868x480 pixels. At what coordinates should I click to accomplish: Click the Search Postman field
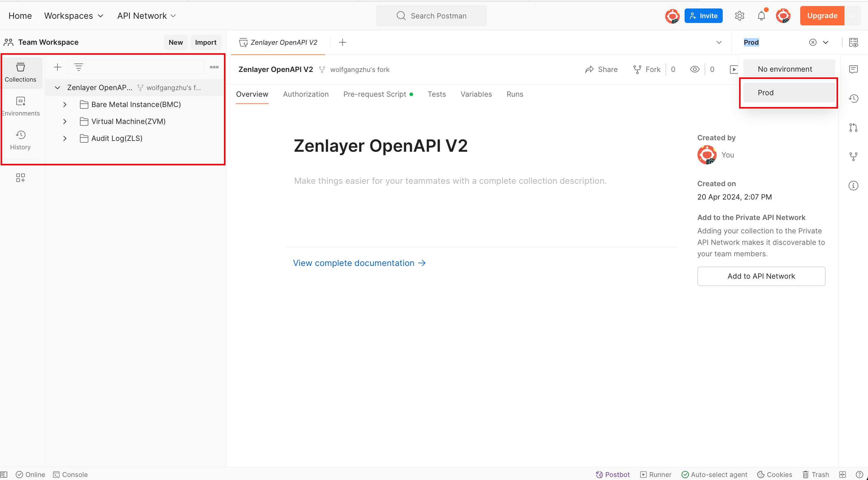[431, 16]
